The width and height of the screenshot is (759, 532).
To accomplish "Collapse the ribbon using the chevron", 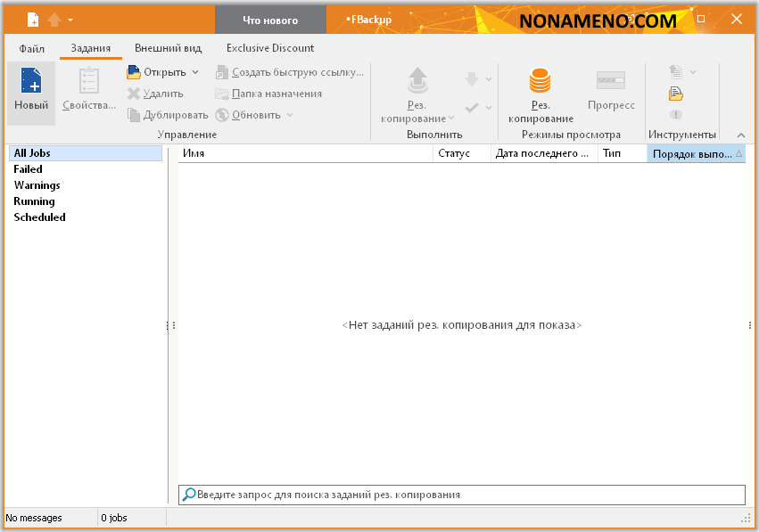I will [741, 135].
